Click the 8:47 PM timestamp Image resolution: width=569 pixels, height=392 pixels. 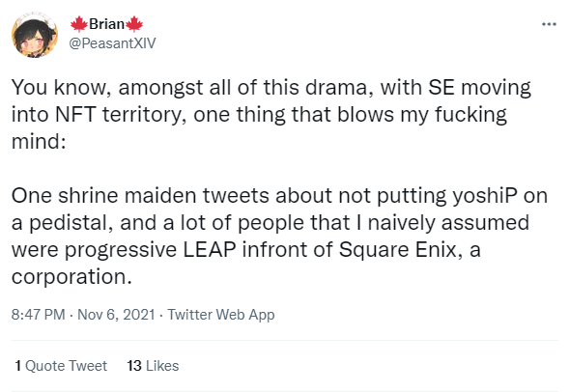pyautogui.click(x=38, y=314)
